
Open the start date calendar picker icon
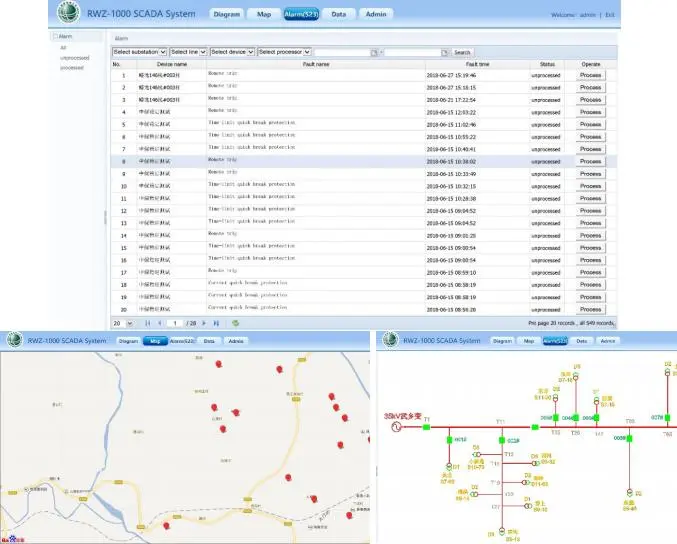coord(374,53)
